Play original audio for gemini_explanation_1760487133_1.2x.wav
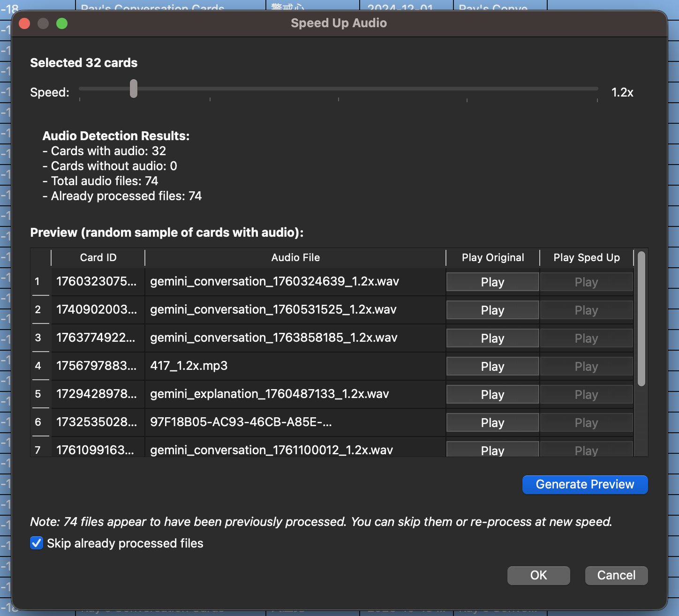 (x=492, y=394)
